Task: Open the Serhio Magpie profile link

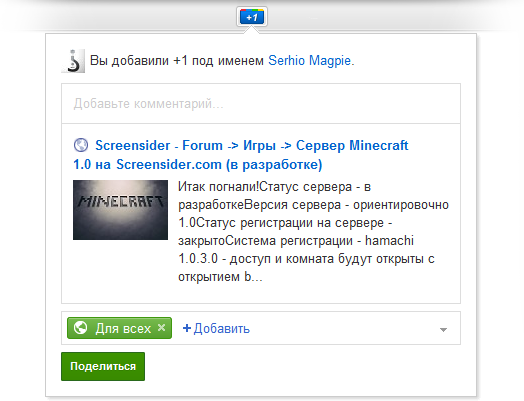Action: (309, 61)
